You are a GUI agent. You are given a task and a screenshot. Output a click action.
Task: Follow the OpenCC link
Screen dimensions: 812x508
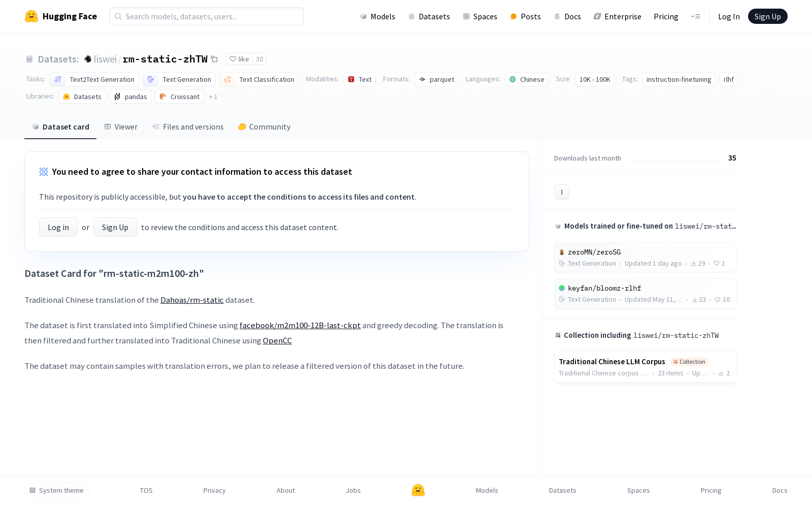[277, 340]
